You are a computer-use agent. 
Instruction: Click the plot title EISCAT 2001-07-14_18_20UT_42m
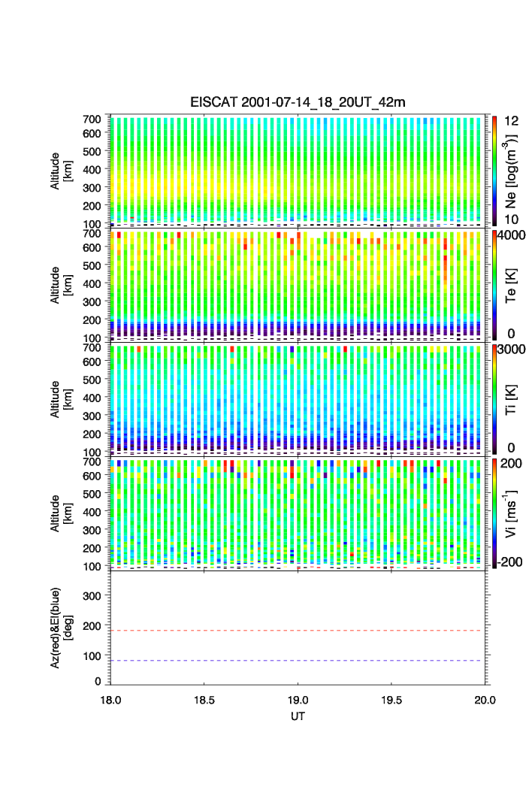[x=298, y=102]
